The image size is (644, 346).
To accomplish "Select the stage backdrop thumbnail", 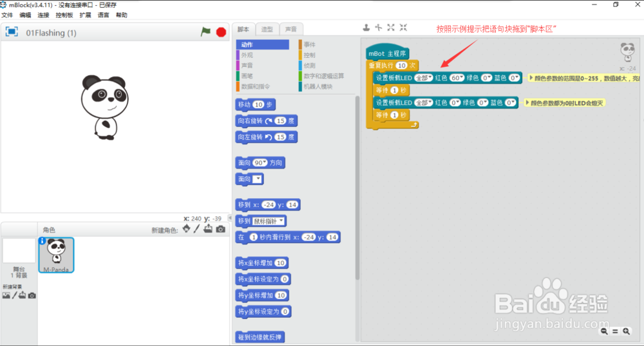I will 19,250.
